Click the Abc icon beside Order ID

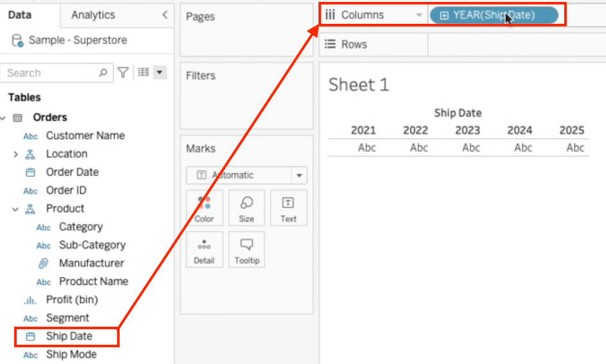pyautogui.click(x=30, y=191)
